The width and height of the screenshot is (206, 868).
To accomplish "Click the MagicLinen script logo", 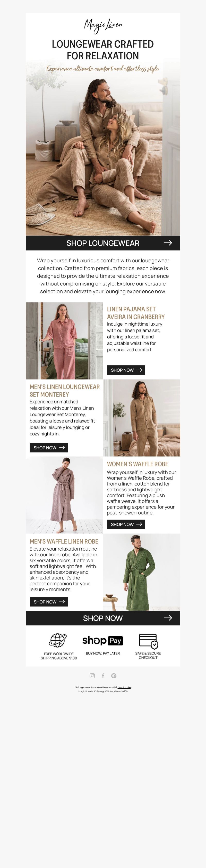I will click(x=103, y=25).
